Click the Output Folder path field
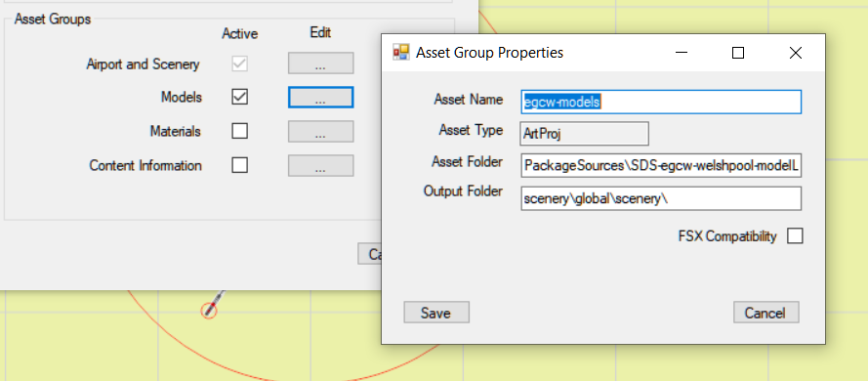 click(x=661, y=198)
